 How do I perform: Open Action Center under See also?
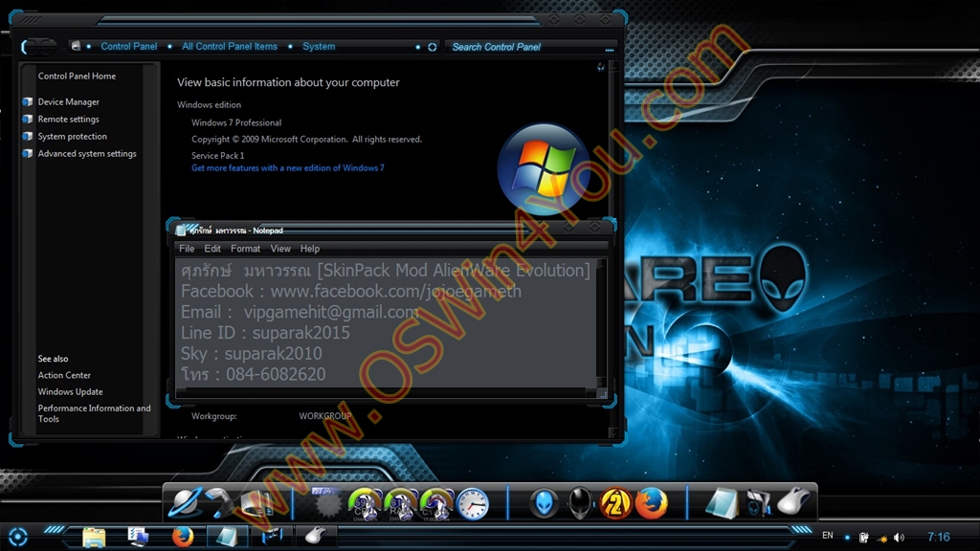click(64, 375)
